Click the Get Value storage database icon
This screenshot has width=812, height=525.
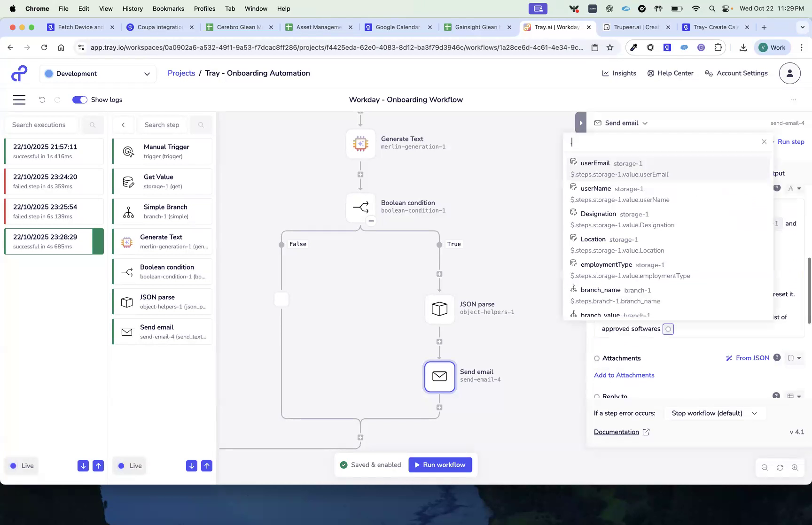[x=127, y=181]
